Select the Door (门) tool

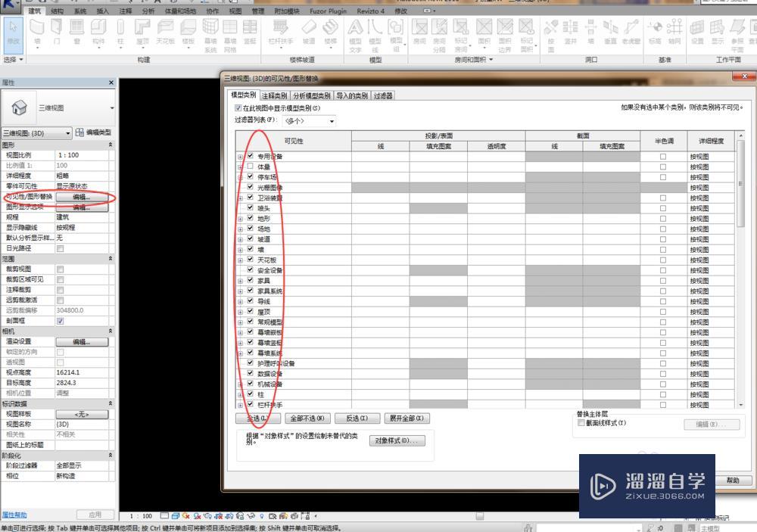[x=57, y=31]
